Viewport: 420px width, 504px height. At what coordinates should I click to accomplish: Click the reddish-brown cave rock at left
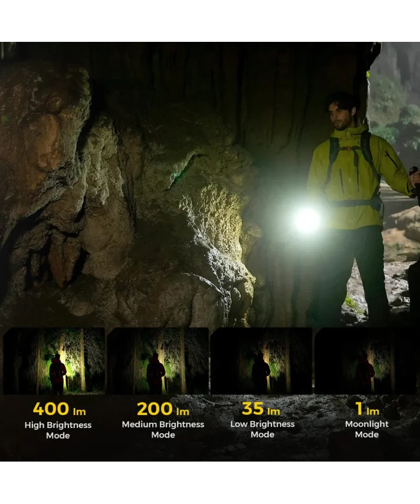pyautogui.click(x=35, y=136)
